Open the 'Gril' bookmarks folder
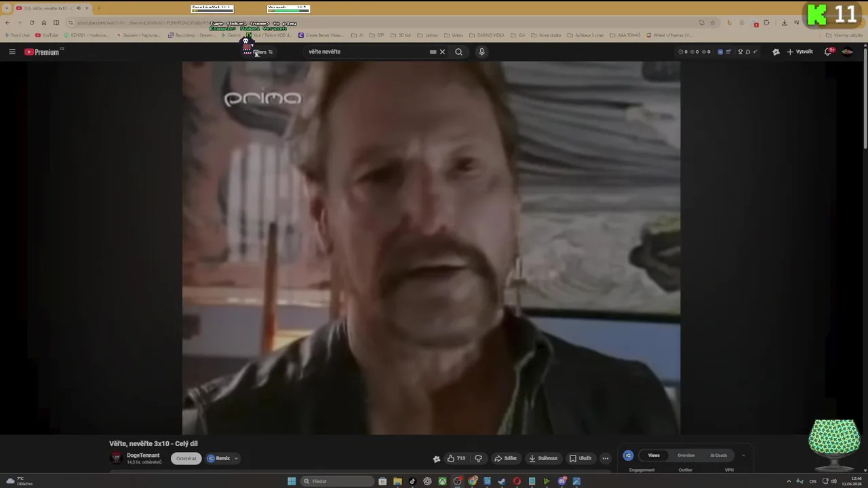The image size is (868, 488). coord(519,35)
